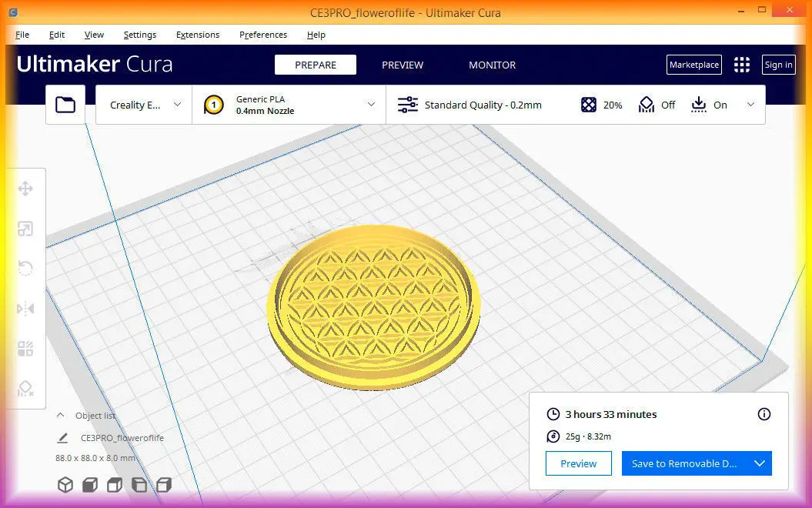
Task: Switch to top view cube icon
Action: pos(115,485)
